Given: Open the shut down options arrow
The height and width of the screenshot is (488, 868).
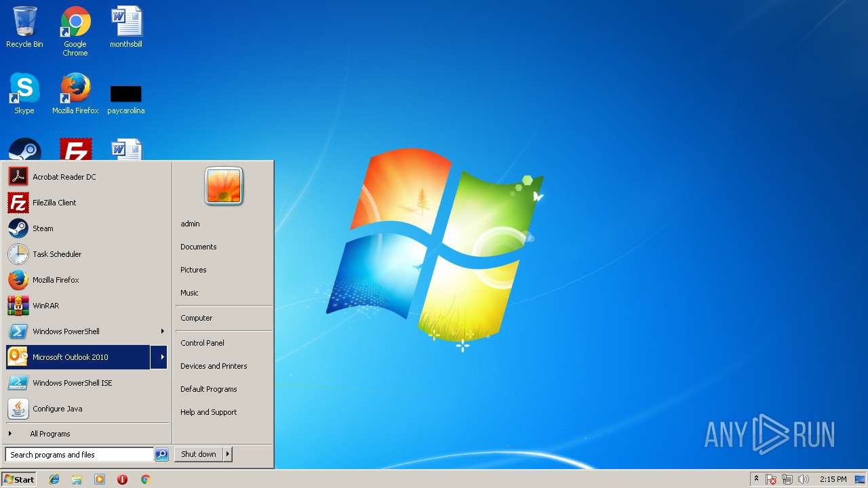Looking at the screenshot, I should point(228,454).
